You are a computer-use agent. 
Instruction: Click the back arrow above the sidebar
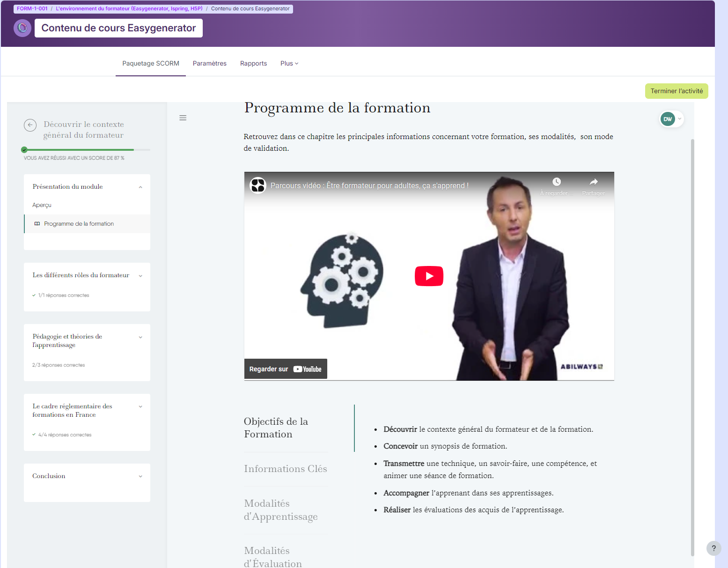30,125
